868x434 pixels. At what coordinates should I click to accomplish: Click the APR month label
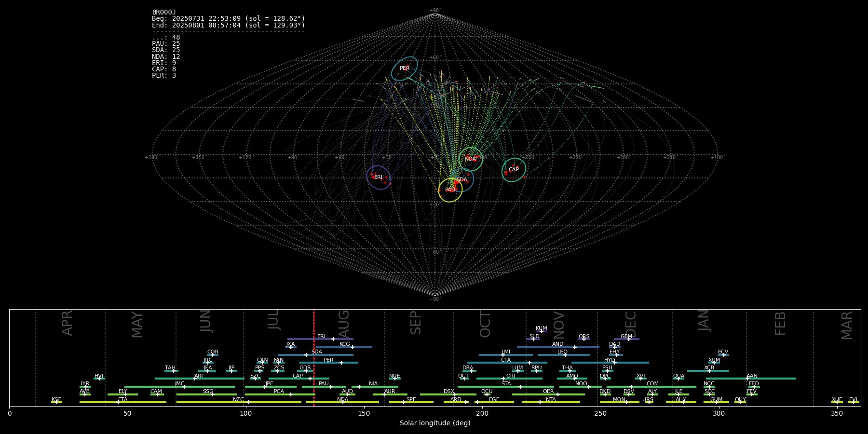(x=67, y=323)
